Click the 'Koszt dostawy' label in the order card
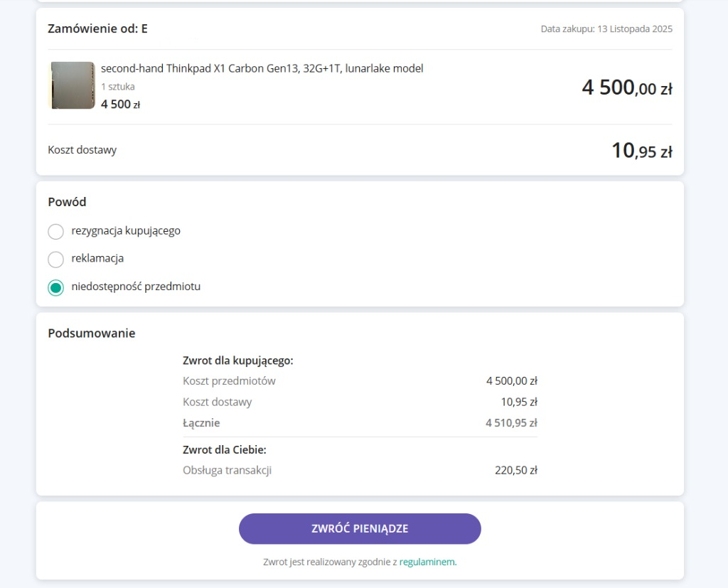 [x=82, y=150]
